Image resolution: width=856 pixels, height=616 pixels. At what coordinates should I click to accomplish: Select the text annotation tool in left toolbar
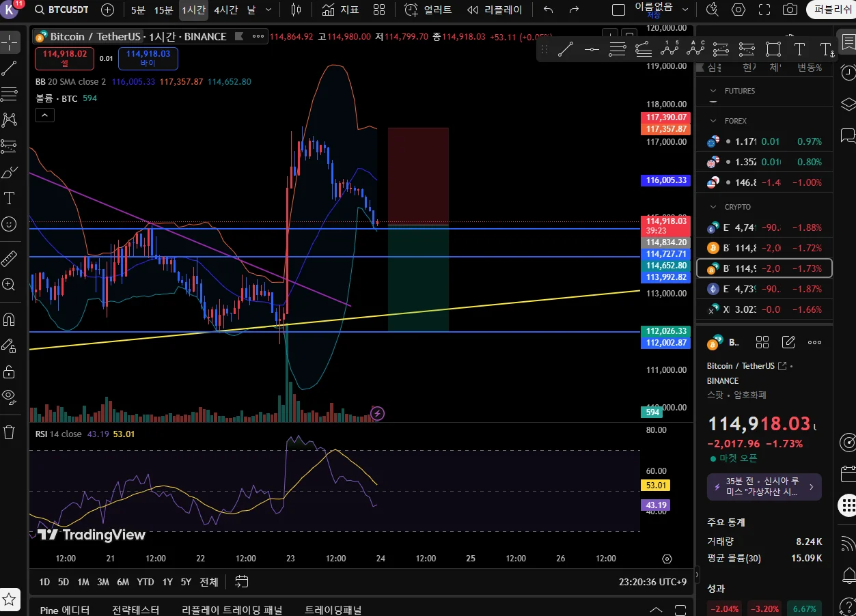point(10,198)
